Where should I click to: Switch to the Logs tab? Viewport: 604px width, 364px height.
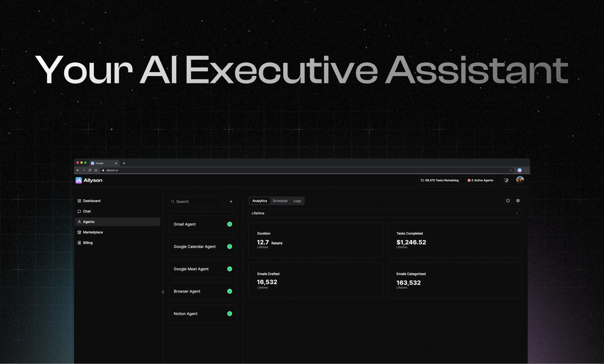point(297,201)
